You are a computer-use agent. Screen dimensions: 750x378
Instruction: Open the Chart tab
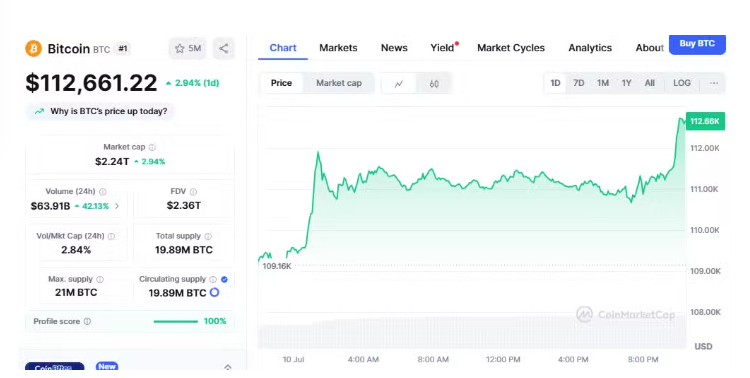[283, 48]
